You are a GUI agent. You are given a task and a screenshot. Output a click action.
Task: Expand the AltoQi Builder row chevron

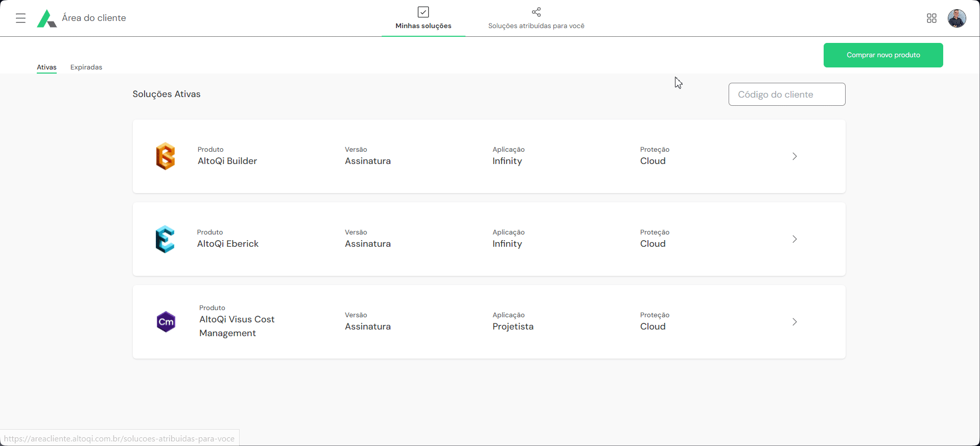coord(795,156)
